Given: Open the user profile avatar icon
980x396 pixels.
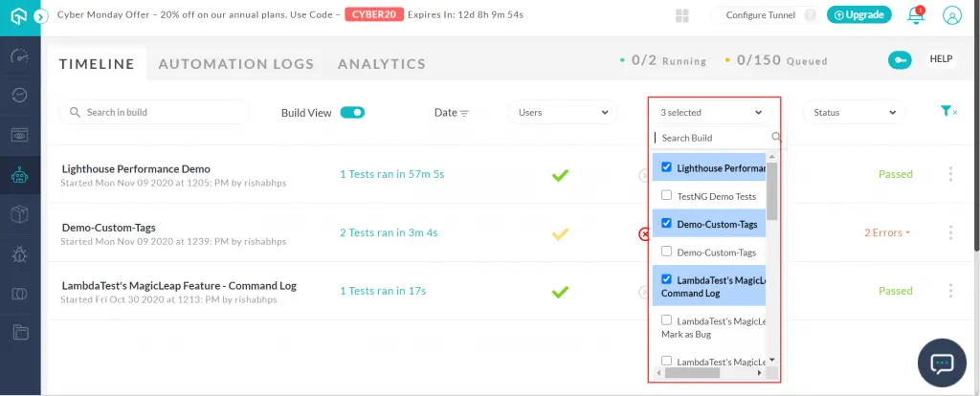Looking at the screenshot, I should pos(951,15).
